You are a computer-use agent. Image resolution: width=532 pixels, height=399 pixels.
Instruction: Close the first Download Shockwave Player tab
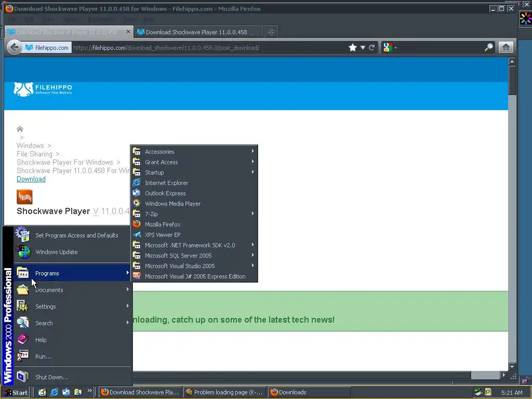tap(128, 32)
